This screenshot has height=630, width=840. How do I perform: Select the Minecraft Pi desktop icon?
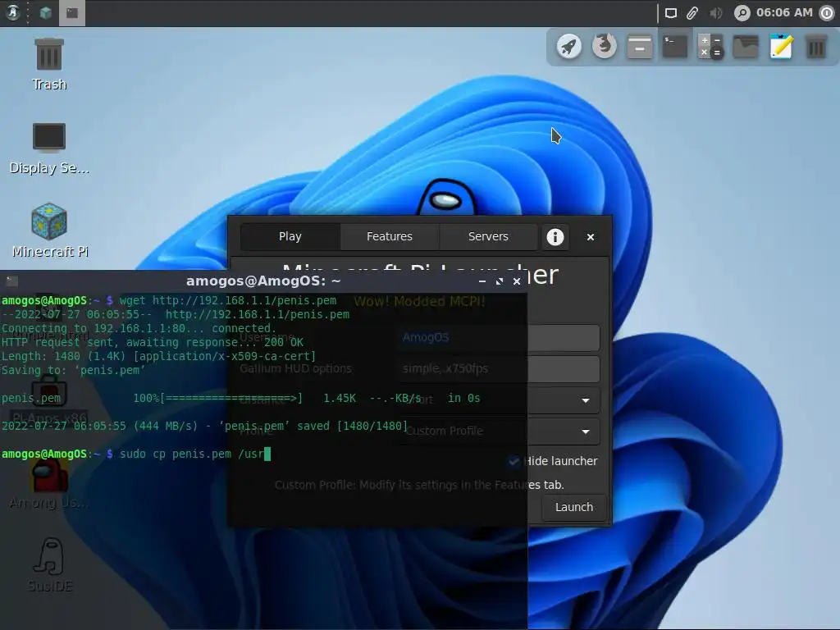(49, 231)
